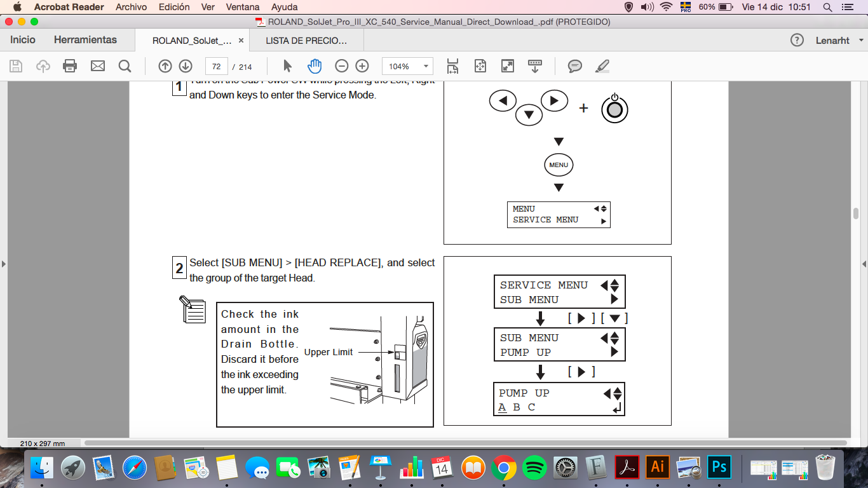Open Messages app in dock

coord(257,468)
